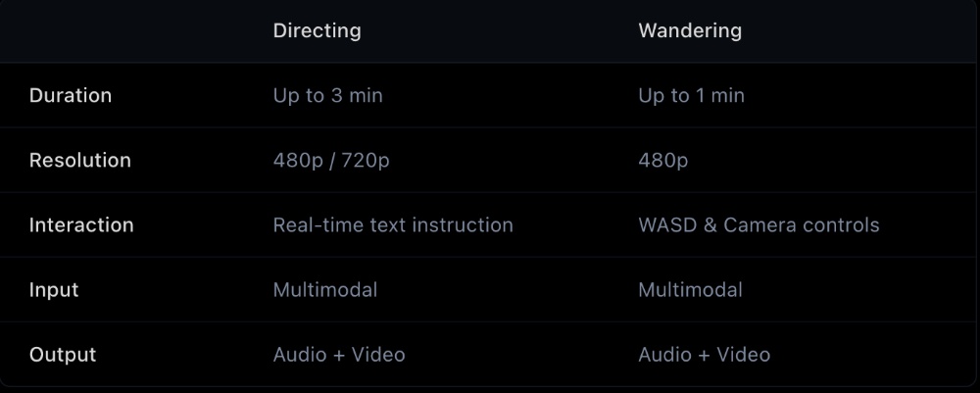The width and height of the screenshot is (980, 393).
Task: Click 'Audio + Video' under Wandering
Action: [704, 354]
